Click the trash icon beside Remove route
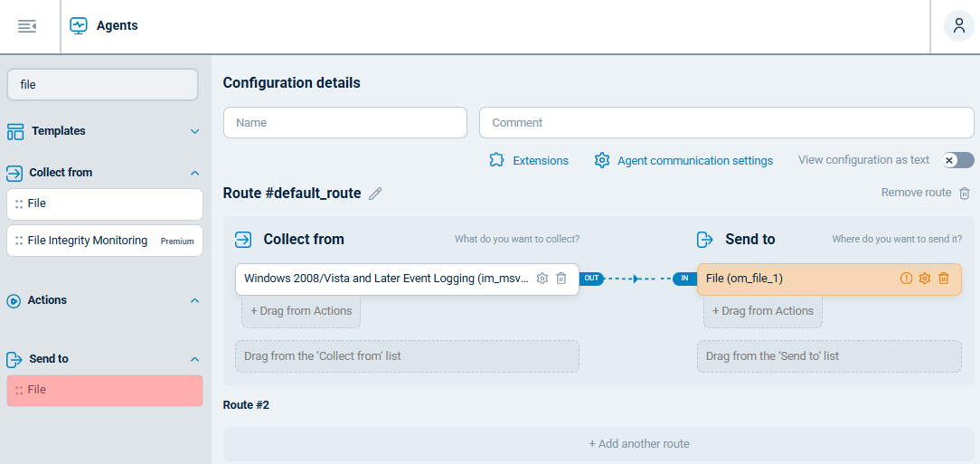Viewport: 980px width, 464px height. pos(965,194)
